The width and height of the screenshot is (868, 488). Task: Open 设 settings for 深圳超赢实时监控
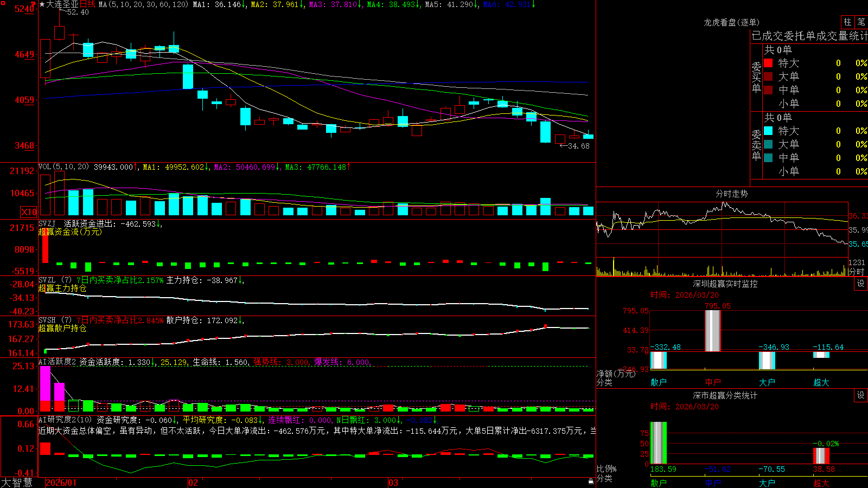pos(861,284)
